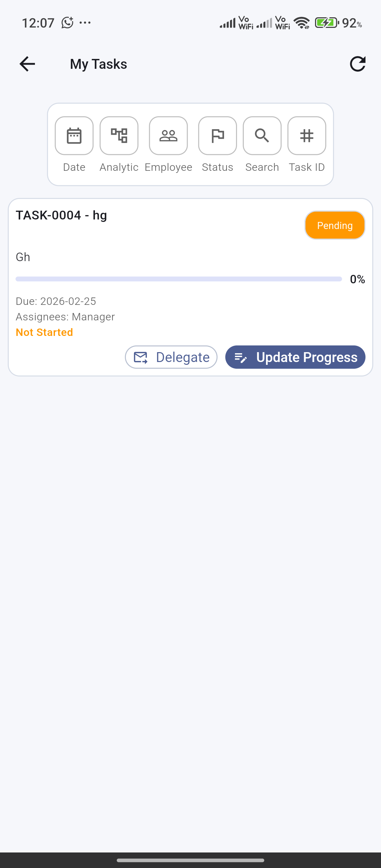The height and width of the screenshot is (868, 381).
Task: Filter tasks by Status flag
Action: [217, 136]
